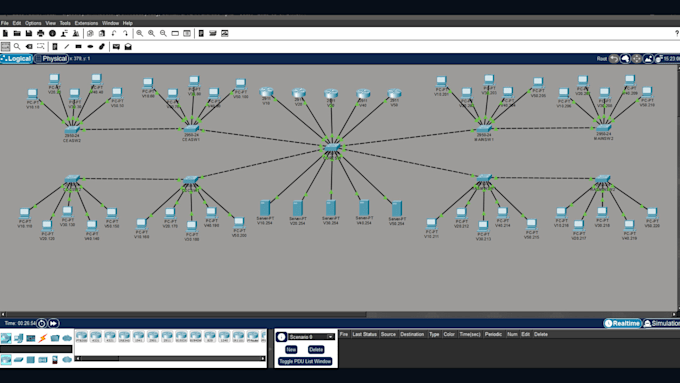Image resolution: width=680 pixels, height=383 pixels.
Task: Undo the last action
Action: [x=114, y=33]
